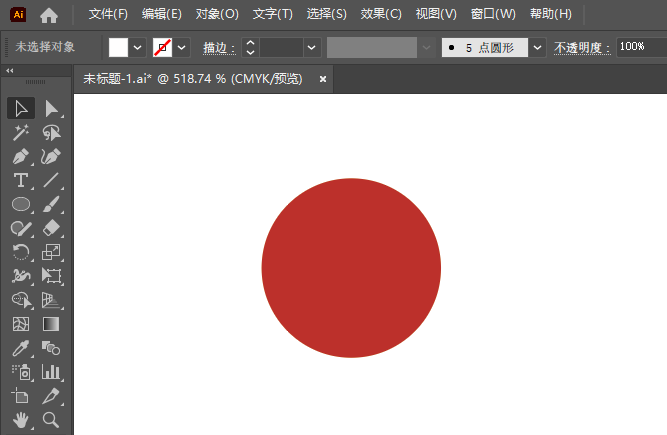
Task: Choose the Ellipse shape tool
Action: pyautogui.click(x=21, y=204)
